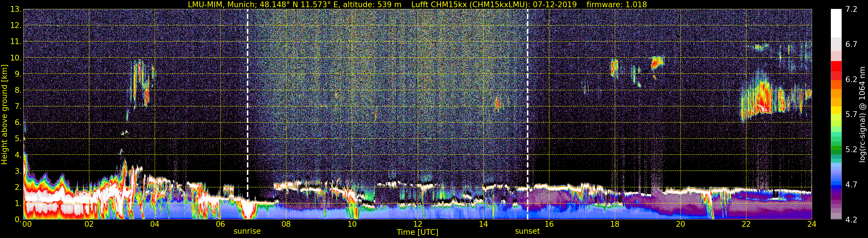
Task: Click the colorbar tick value 4.7
Action: [x=851, y=185]
